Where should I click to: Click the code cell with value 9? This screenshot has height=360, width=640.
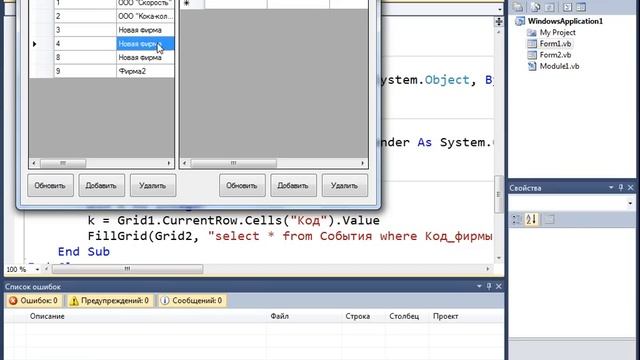coord(85,71)
